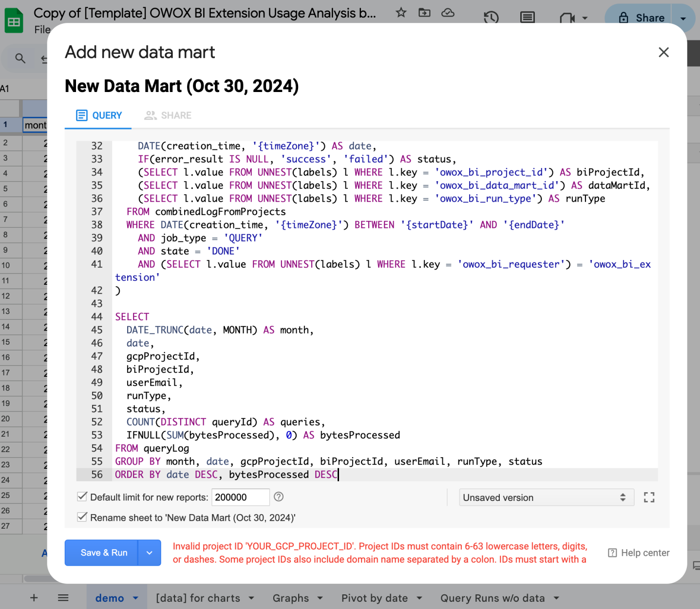Screen dimensions: 700x609
Task: Star the spreadsheet document
Action: pos(401,13)
